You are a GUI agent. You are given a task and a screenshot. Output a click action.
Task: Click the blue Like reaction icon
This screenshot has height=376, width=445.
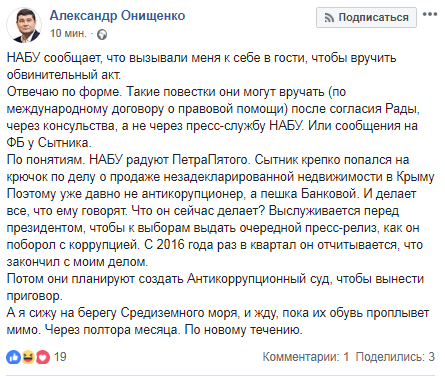[13, 357]
